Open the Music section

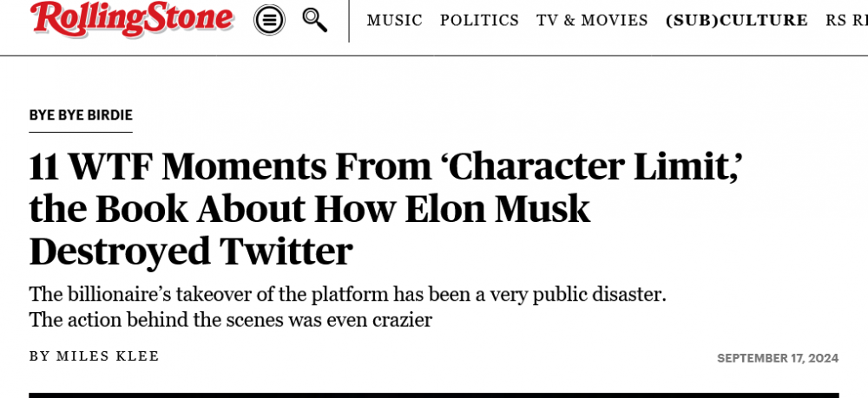pyautogui.click(x=395, y=20)
